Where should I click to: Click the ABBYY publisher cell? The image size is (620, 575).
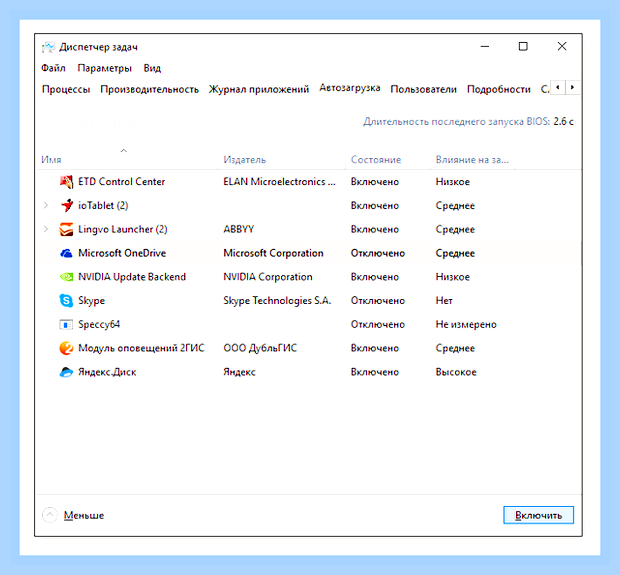pos(239,229)
